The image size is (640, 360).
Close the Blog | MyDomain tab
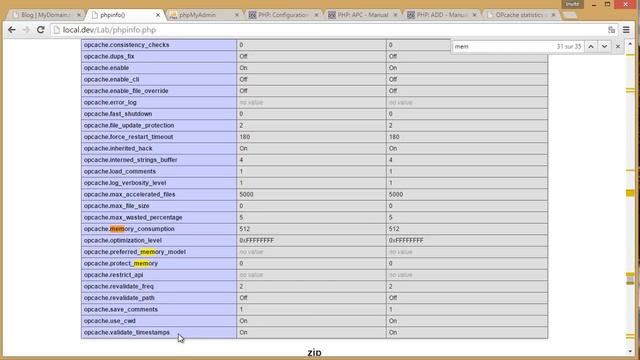[x=79, y=15]
